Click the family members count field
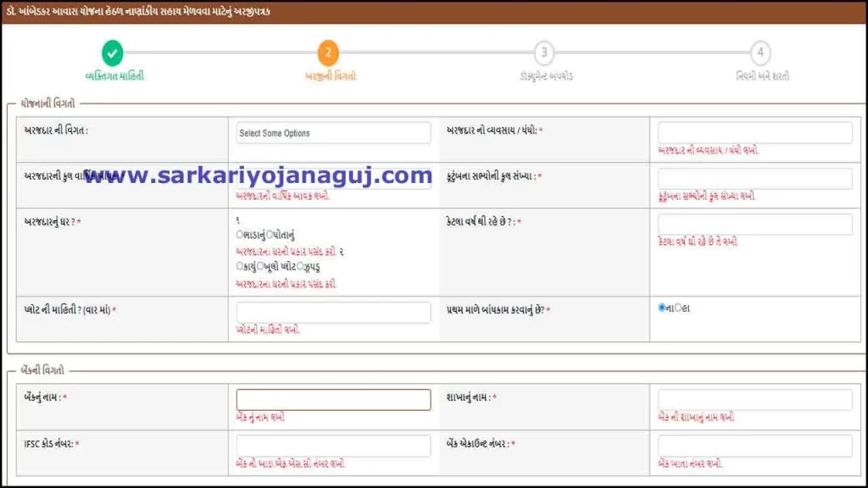This screenshot has height=488, width=868. click(754, 178)
